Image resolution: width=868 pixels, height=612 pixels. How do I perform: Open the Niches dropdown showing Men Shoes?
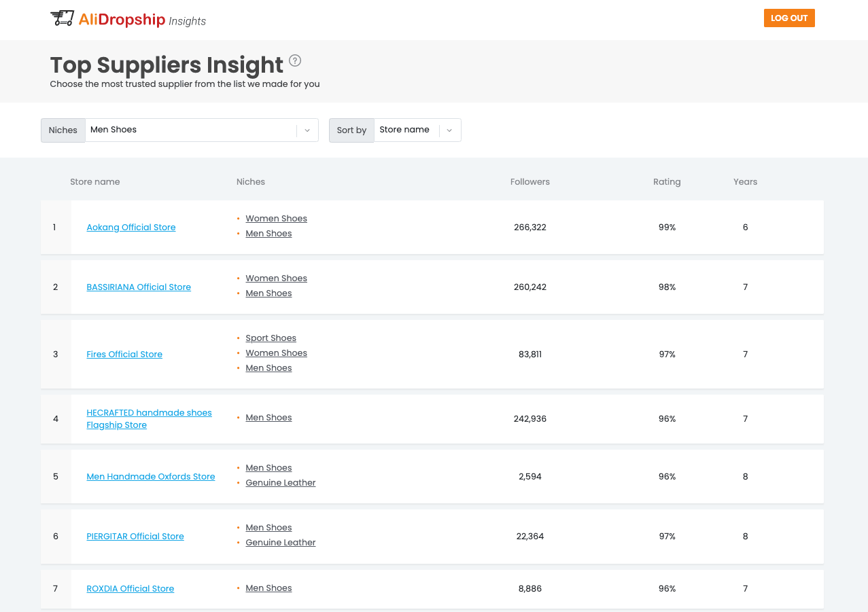click(x=190, y=130)
